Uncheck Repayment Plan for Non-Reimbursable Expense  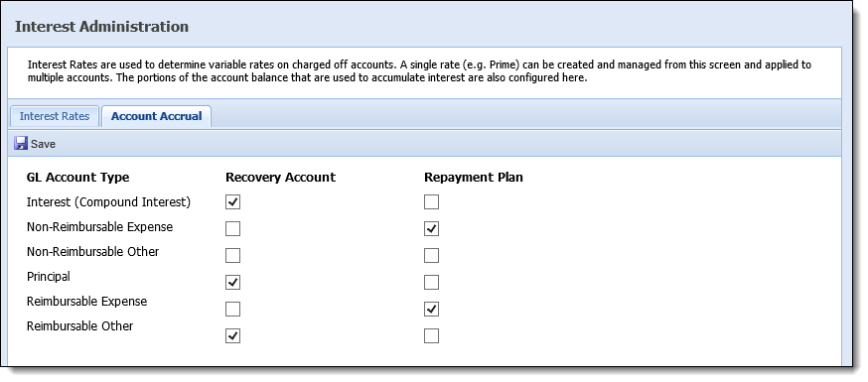coord(432,229)
